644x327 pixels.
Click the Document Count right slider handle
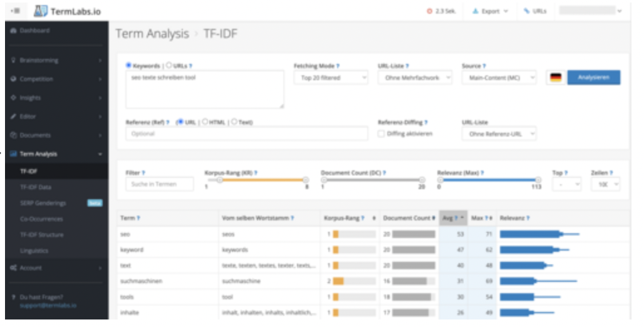[x=422, y=180]
